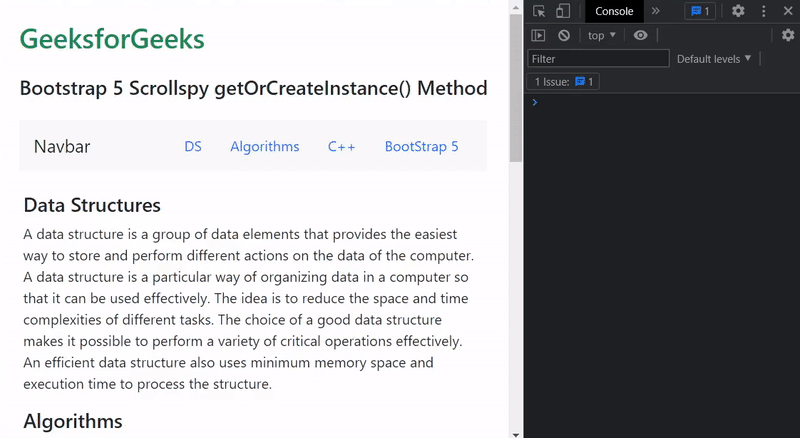This screenshot has height=438, width=800.
Task: Open the DevTools three-dot customize menu
Action: (763, 11)
